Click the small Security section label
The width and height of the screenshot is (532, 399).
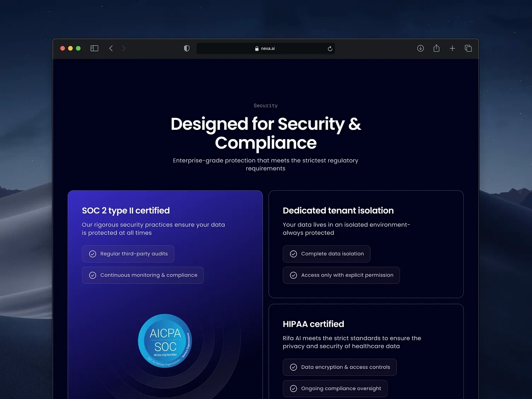click(x=266, y=105)
